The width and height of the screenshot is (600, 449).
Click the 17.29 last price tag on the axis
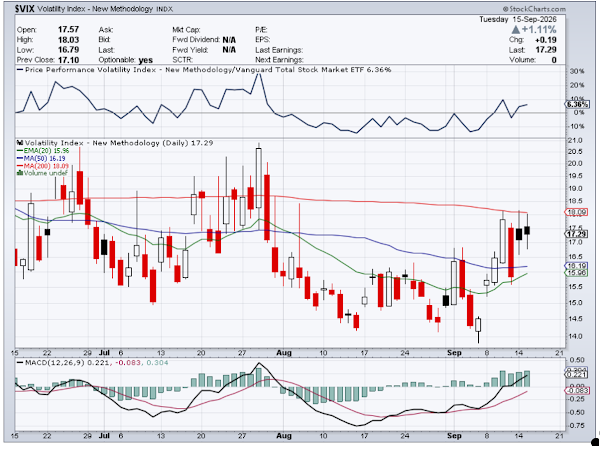(x=576, y=234)
